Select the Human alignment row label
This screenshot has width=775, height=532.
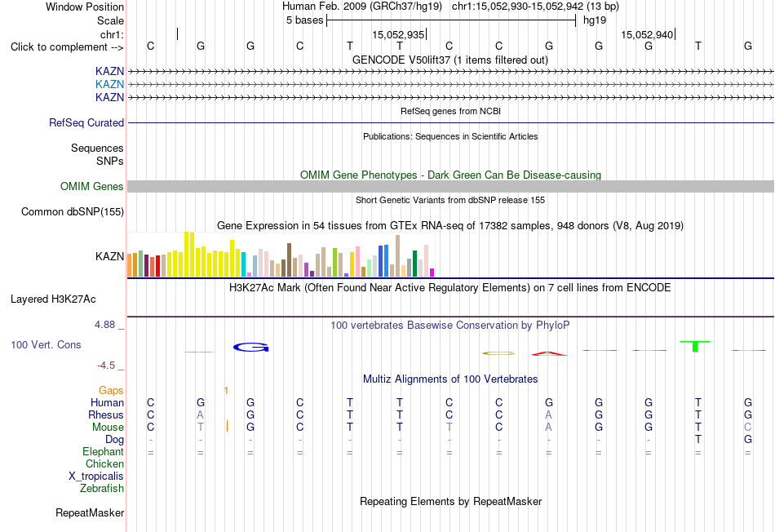click(107, 403)
